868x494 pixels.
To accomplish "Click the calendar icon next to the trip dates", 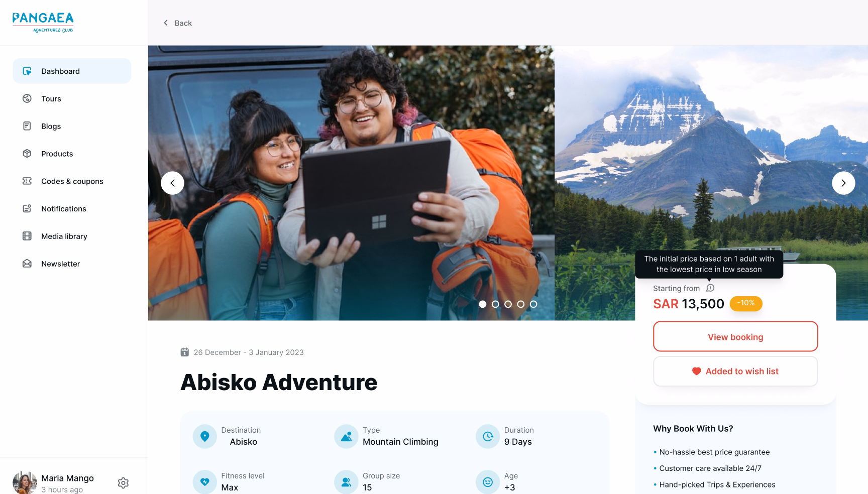I will click(184, 352).
